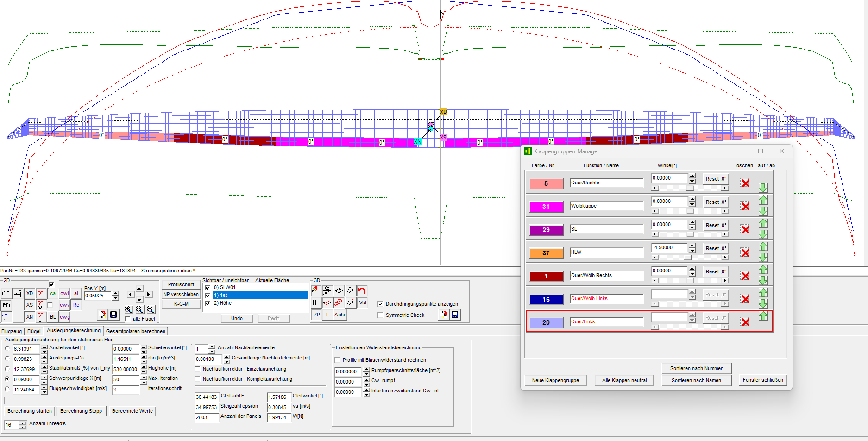Screen dimensions: 868x441
Task: Click the floppy disk save icon in 2D panel
Action: [113, 315]
